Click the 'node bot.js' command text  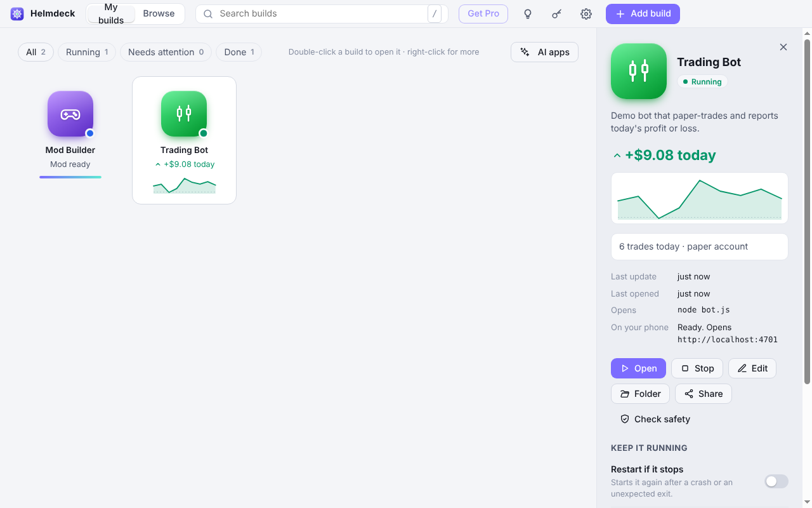click(x=704, y=310)
